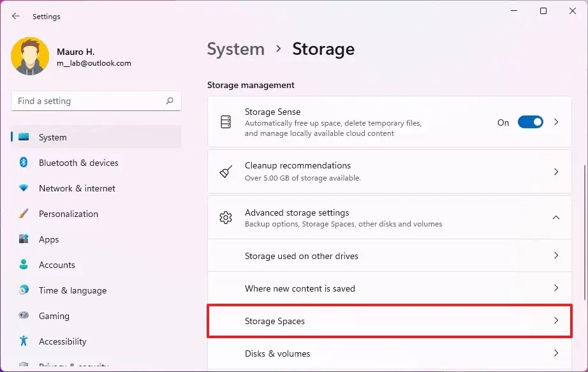588x372 pixels.
Task: Open the highlighted Storage Spaces option
Action: [x=389, y=321]
